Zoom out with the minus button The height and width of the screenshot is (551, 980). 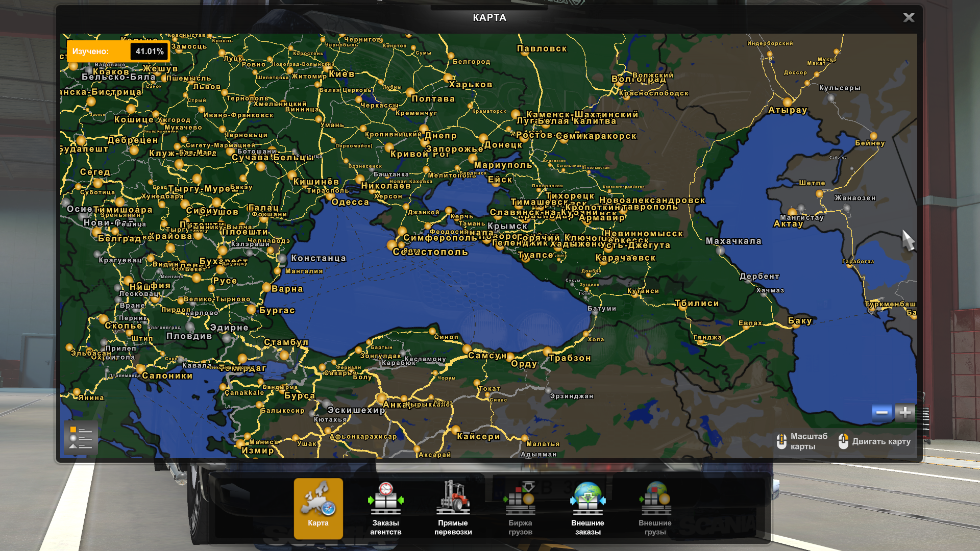coord(881,412)
